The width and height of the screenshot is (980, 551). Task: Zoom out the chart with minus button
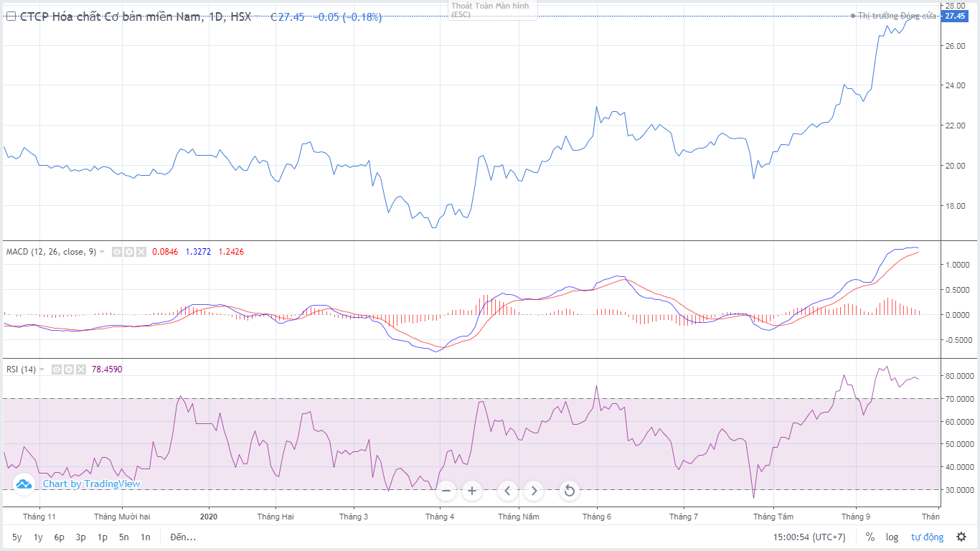coord(446,491)
